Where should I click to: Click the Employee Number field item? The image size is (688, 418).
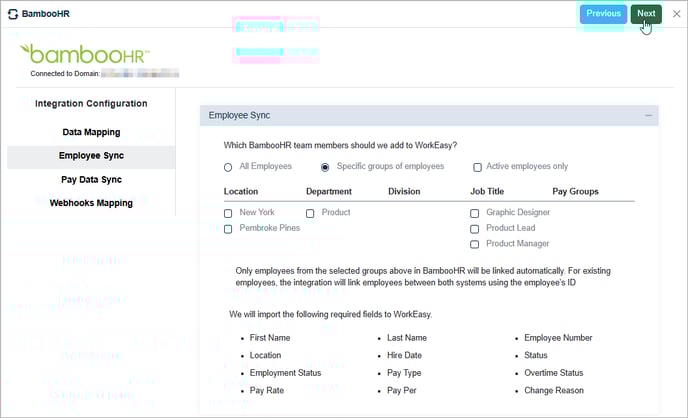coord(558,338)
